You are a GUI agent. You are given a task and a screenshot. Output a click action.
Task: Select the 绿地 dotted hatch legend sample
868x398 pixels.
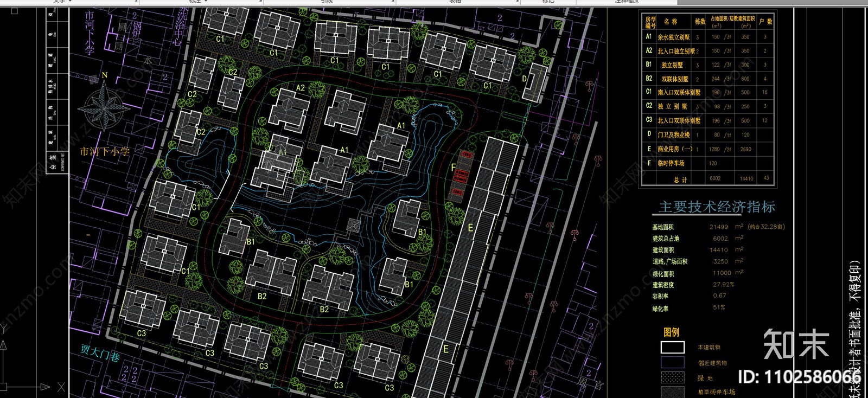click(x=673, y=377)
